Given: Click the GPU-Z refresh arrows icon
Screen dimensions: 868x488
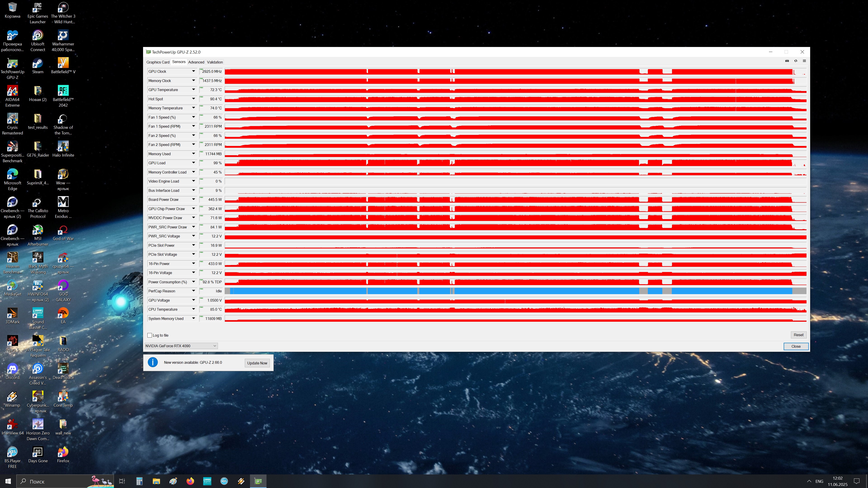Looking at the screenshot, I should point(796,61).
